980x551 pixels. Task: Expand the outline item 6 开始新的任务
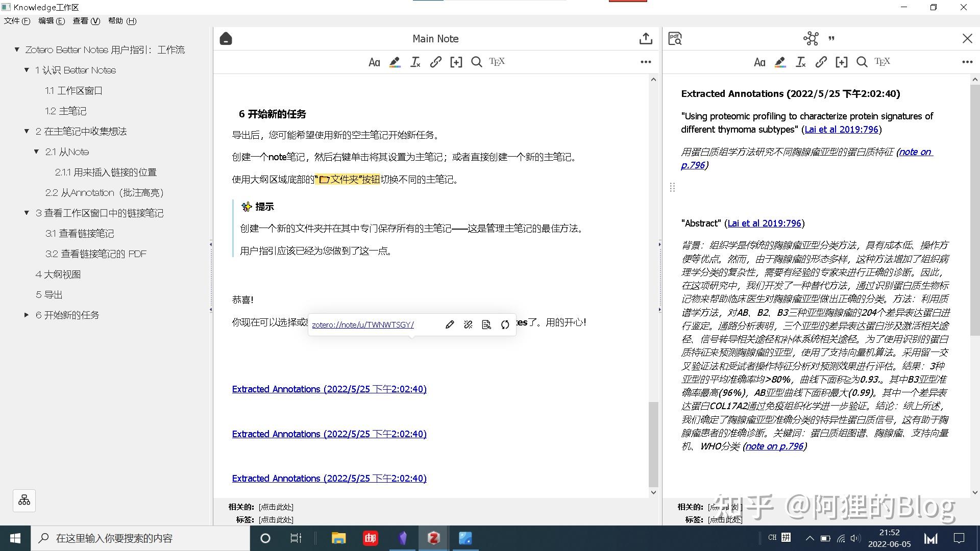[x=27, y=315]
